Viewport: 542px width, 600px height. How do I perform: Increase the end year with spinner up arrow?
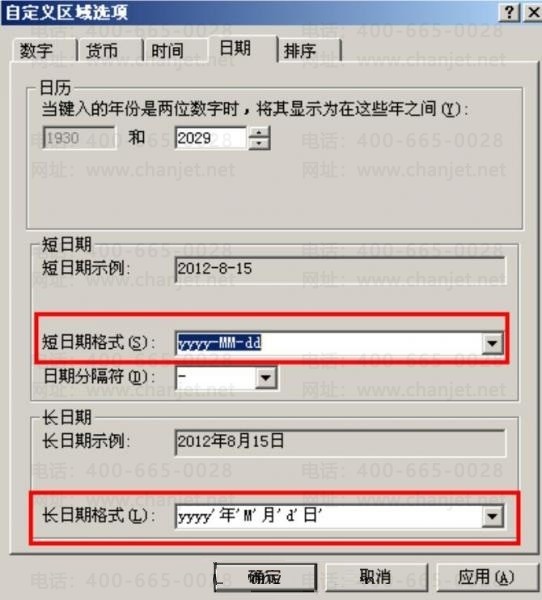click(259, 132)
